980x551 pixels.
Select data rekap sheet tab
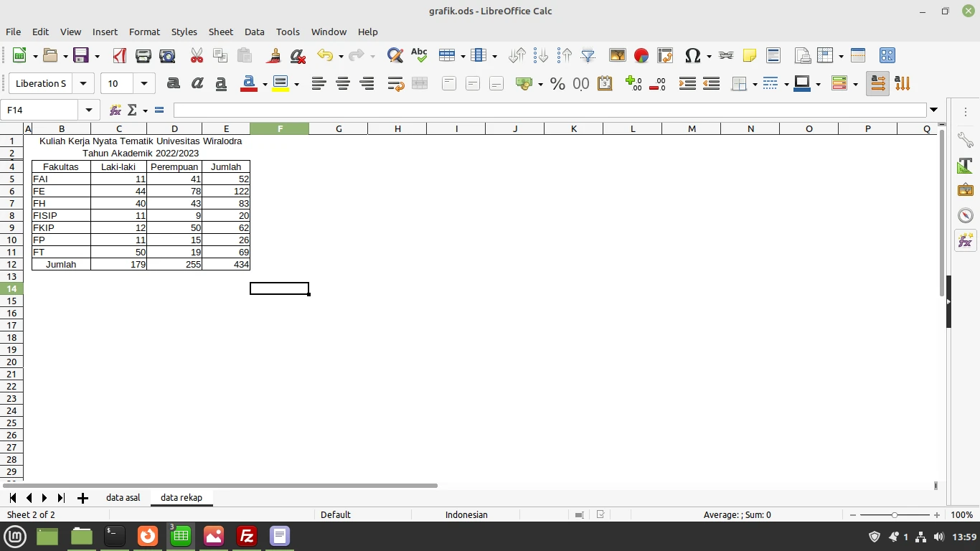click(182, 497)
